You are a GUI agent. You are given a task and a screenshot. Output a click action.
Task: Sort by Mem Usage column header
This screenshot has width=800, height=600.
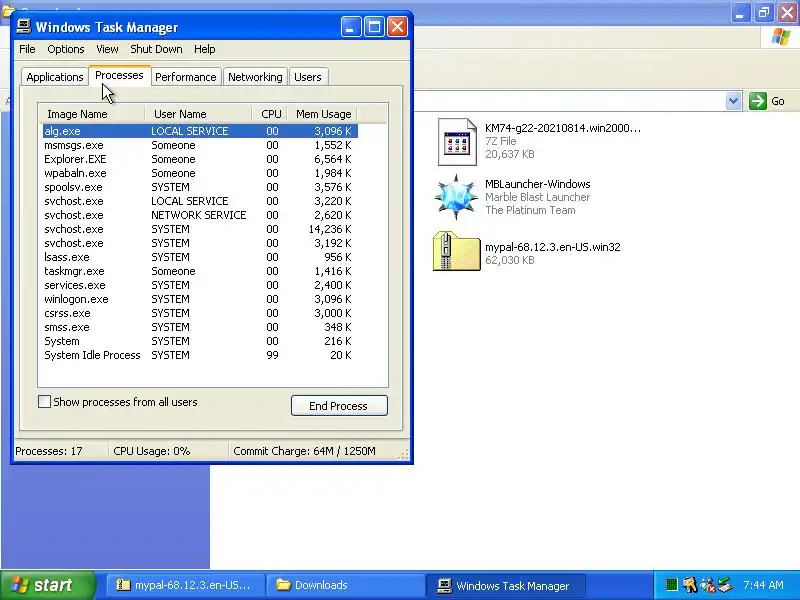pyautogui.click(x=323, y=114)
